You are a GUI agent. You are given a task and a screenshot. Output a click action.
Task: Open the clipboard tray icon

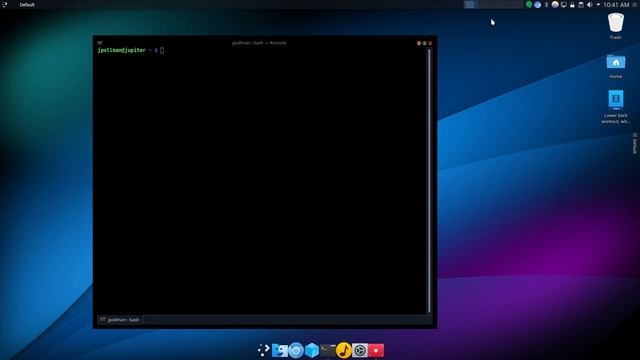coord(581,4)
